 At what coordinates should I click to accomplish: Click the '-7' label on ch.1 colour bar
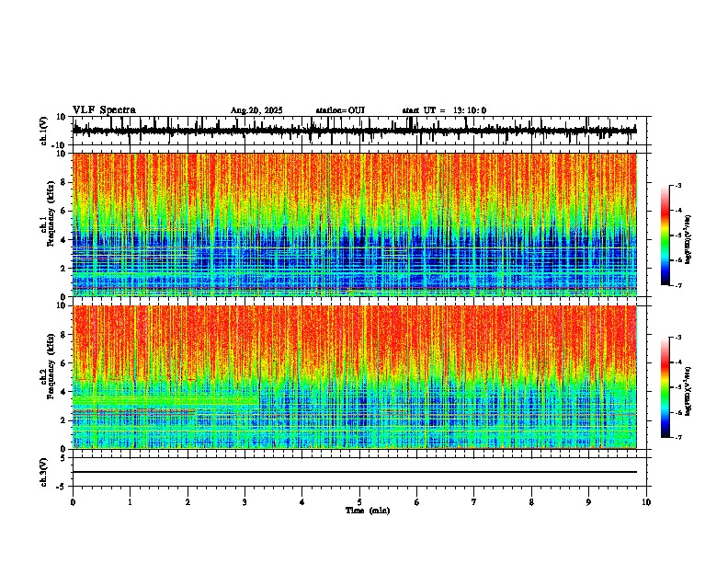point(677,285)
